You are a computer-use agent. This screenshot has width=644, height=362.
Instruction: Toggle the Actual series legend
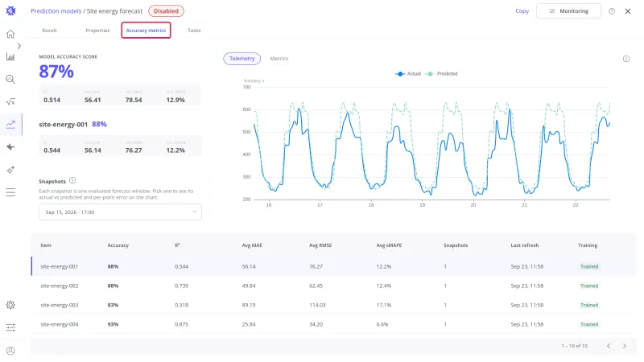click(408, 74)
